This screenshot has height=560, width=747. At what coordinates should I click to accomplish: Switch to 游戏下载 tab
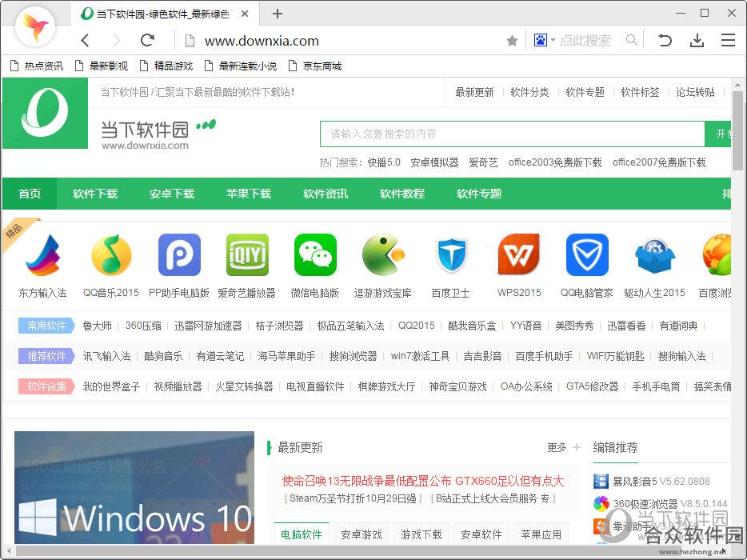pyautogui.click(x=421, y=534)
